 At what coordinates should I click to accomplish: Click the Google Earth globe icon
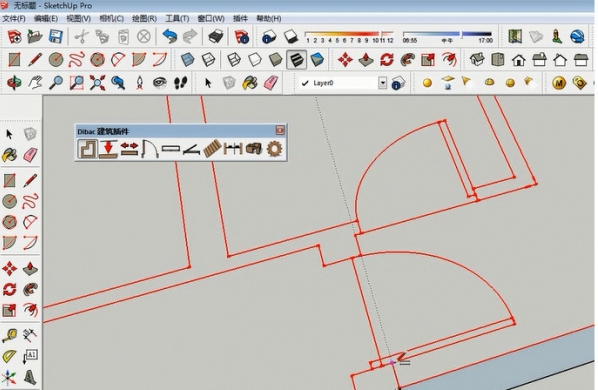click(577, 37)
